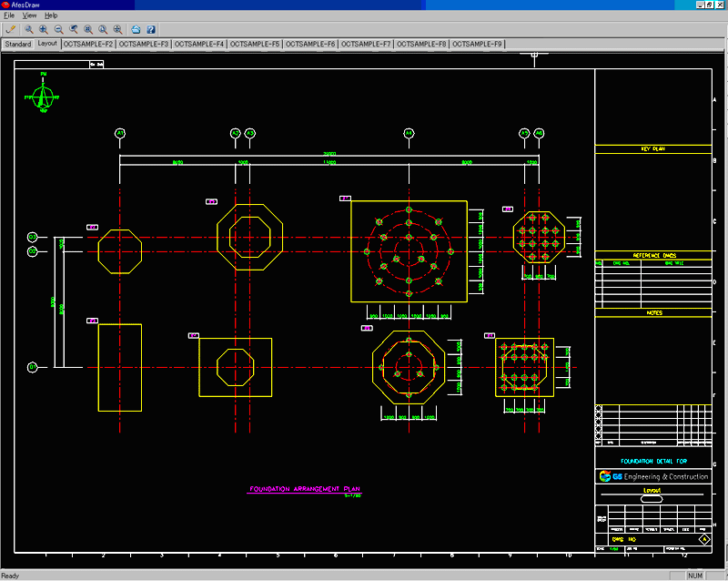Click the zoom out magnifier with minus
Screen dimensions: 728x581
pyautogui.click(x=58, y=29)
